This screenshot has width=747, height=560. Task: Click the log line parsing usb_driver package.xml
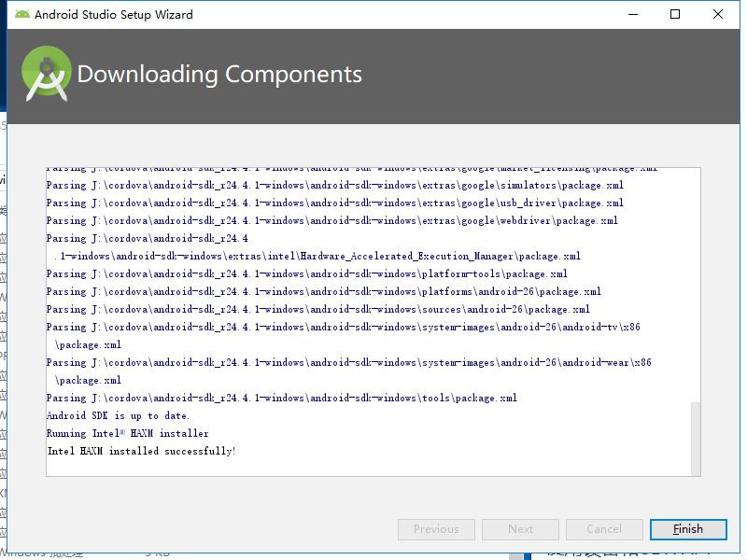pos(335,203)
